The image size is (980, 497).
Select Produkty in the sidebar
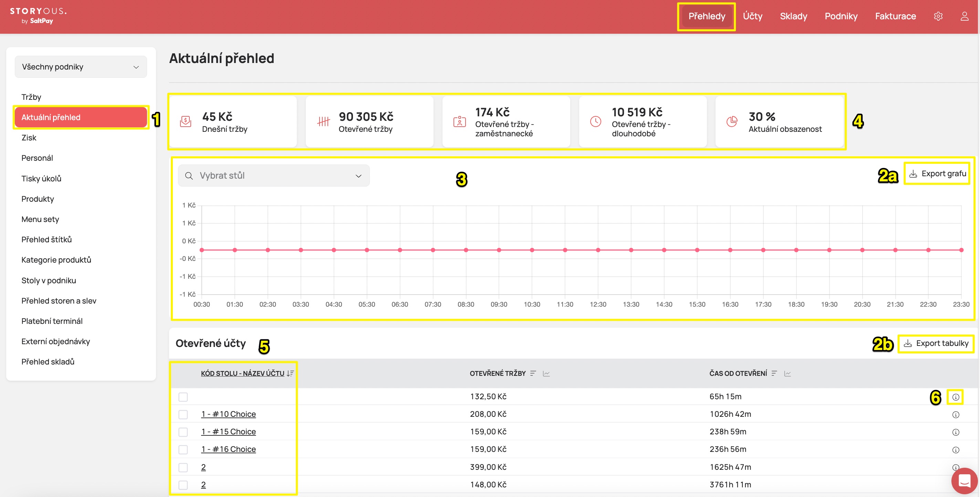[38, 199]
